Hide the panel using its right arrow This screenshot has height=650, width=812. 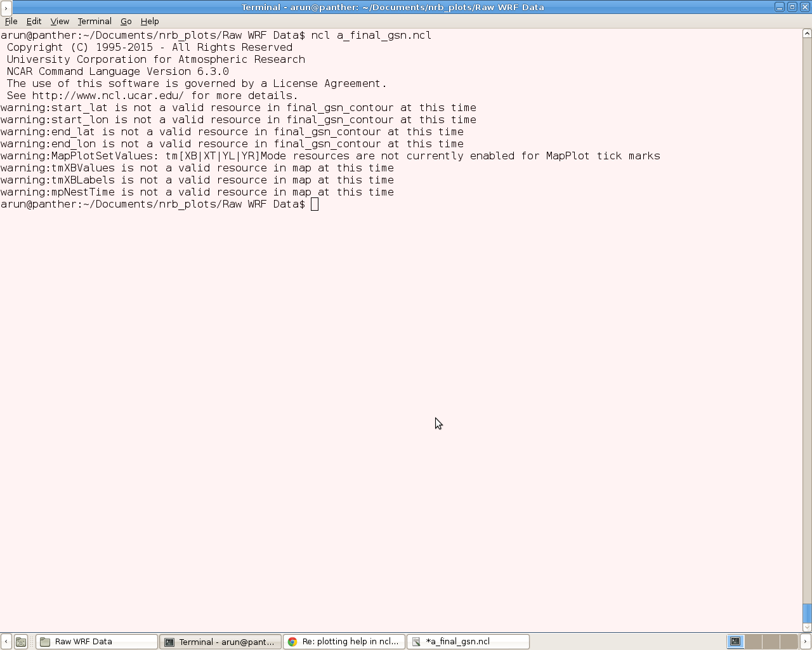point(806,642)
